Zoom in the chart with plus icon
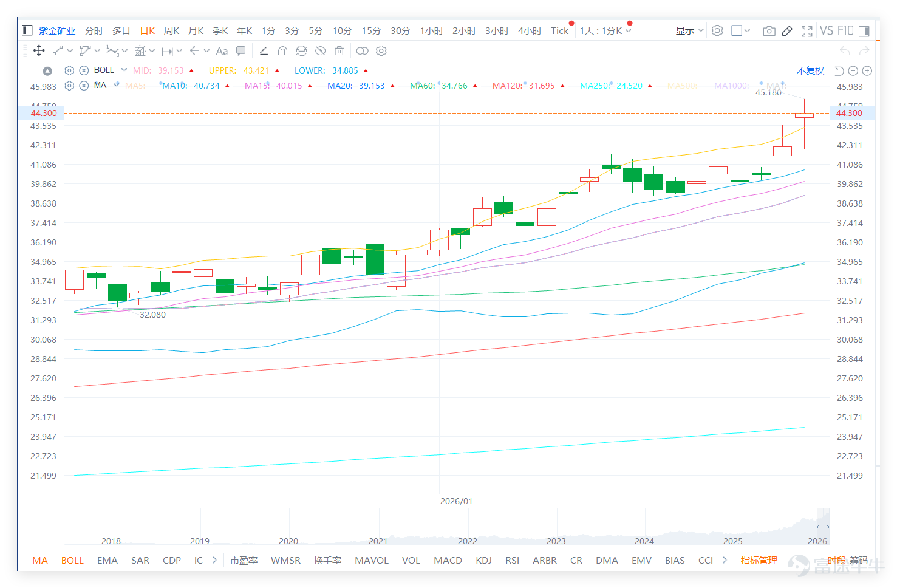Screen dimensions: 897x588 867,71
